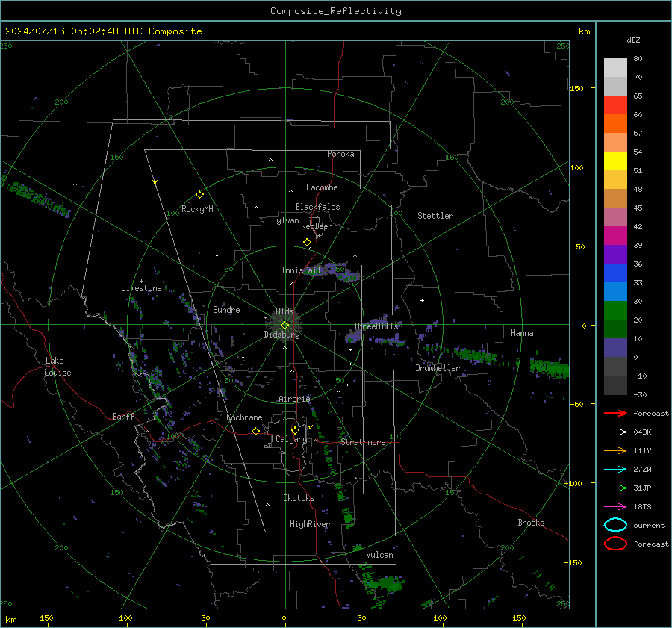This screenshot has height=628, width=672.
Task: Click the dark orange 57–60 dBZ swatch
Action: coord(615,123)
